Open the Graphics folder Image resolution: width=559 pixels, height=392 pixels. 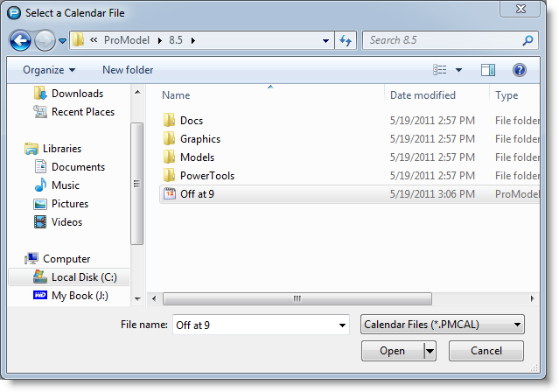[x=199, y=139]
